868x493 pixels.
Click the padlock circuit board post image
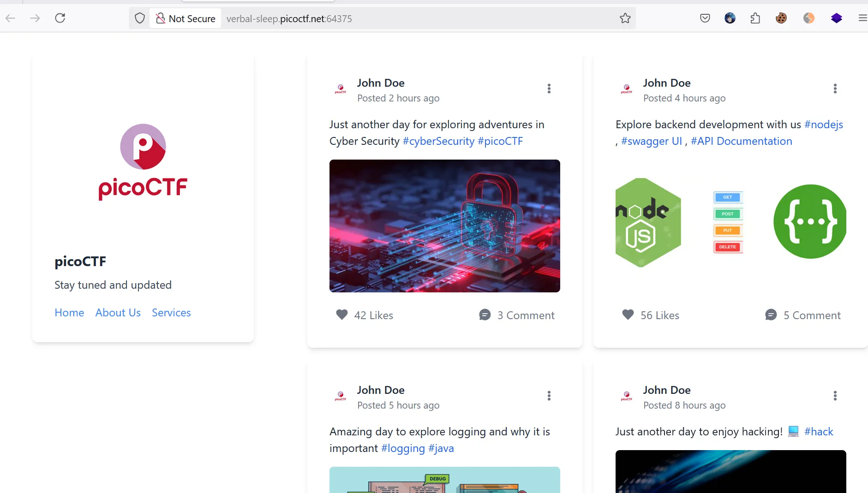click(445, 226)
